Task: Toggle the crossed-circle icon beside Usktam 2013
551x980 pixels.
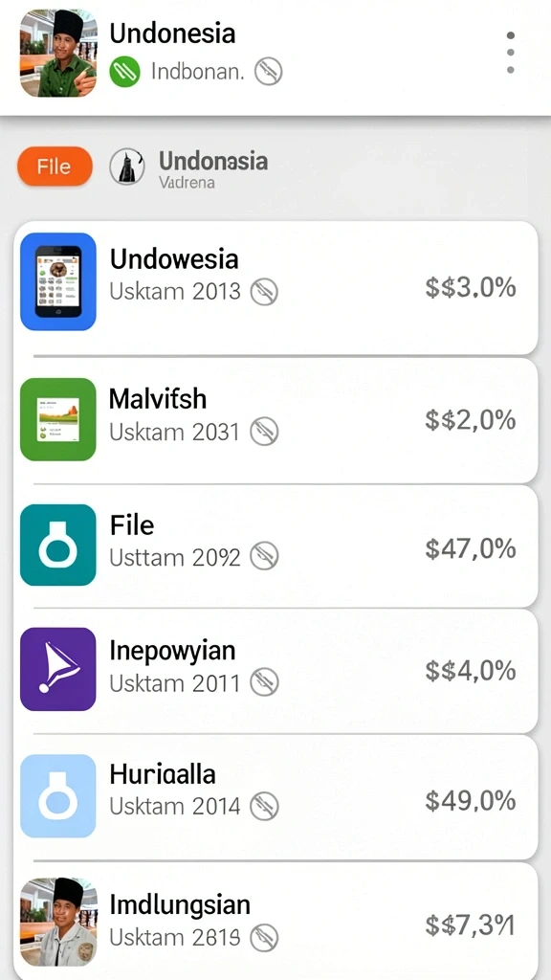Action: (264, 292)
